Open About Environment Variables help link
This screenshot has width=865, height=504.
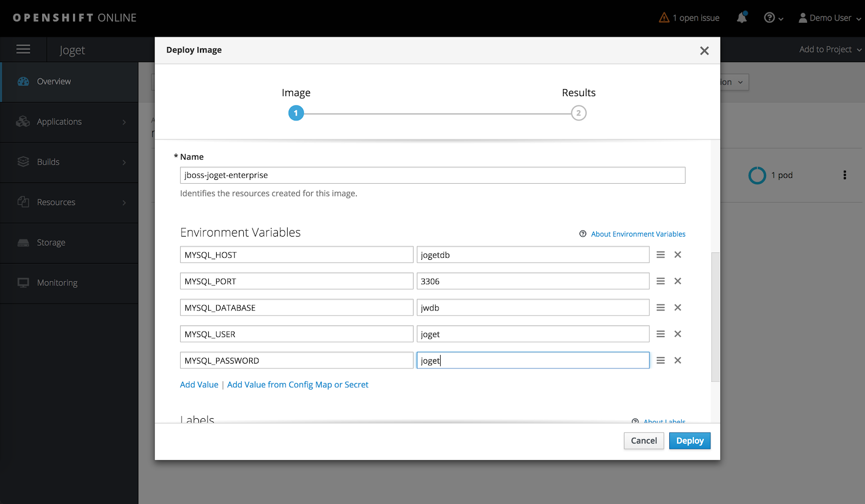click(638, 234)
